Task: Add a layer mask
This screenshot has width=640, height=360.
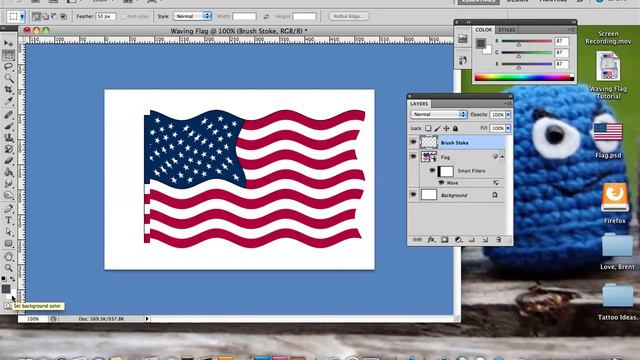Action: click(445, 240)
